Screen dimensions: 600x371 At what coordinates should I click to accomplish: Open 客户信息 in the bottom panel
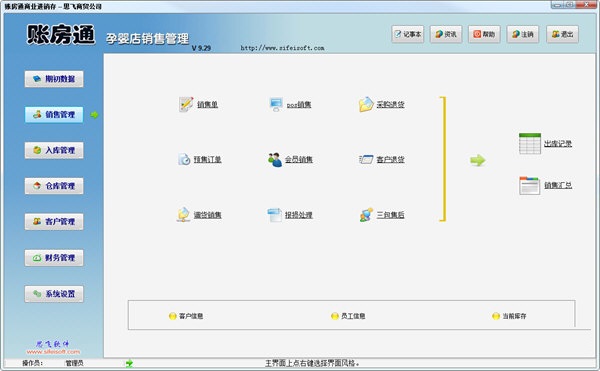point(186,316)
